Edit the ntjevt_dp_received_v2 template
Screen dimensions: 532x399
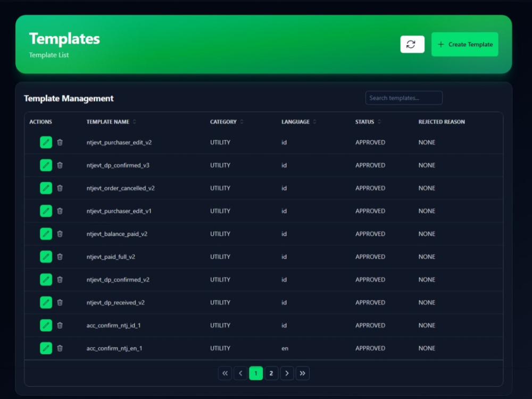(x=46, y=302)
